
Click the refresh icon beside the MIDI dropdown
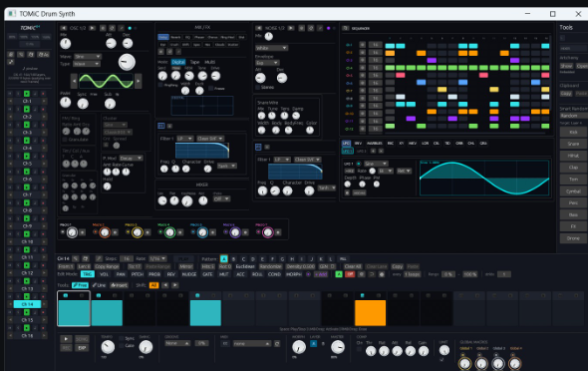tap(277, 344)
